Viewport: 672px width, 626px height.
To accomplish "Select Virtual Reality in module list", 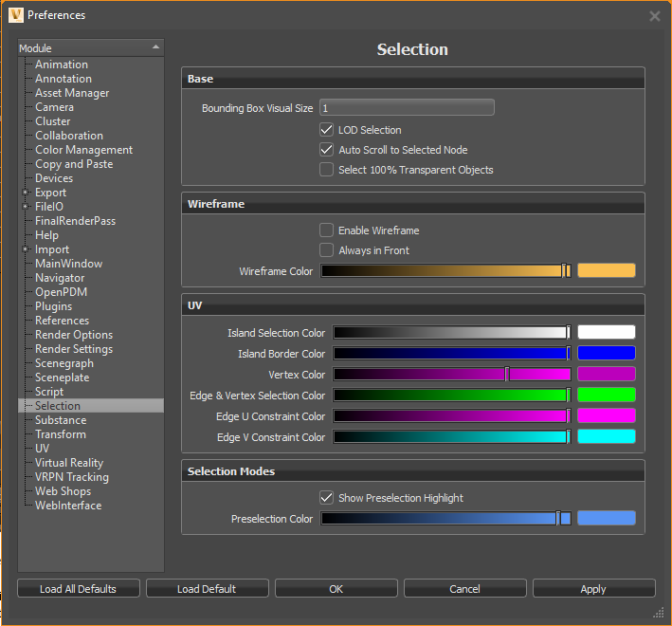I will 69,463.
